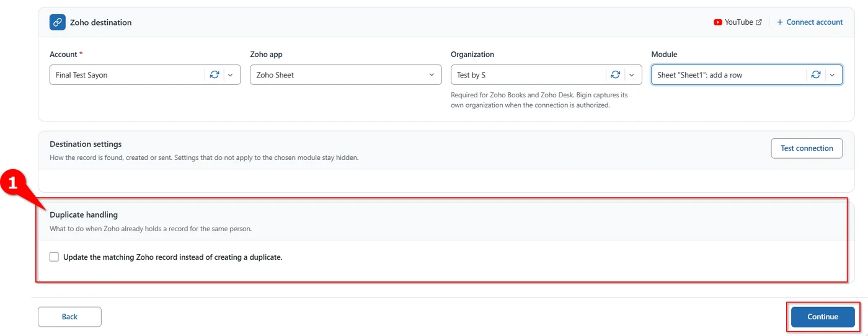Click the Back button
The image size is (868, 336).
click(69, 317)
